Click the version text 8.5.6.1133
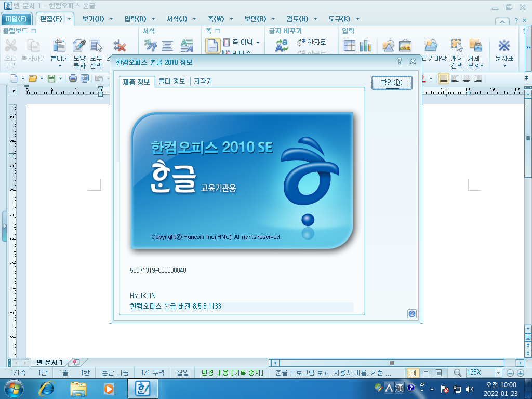The width and height of the screenshot is (532, 399). [207, 307]
